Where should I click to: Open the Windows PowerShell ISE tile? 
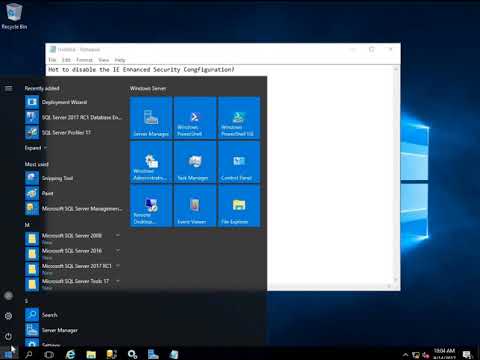coord(239,117)
